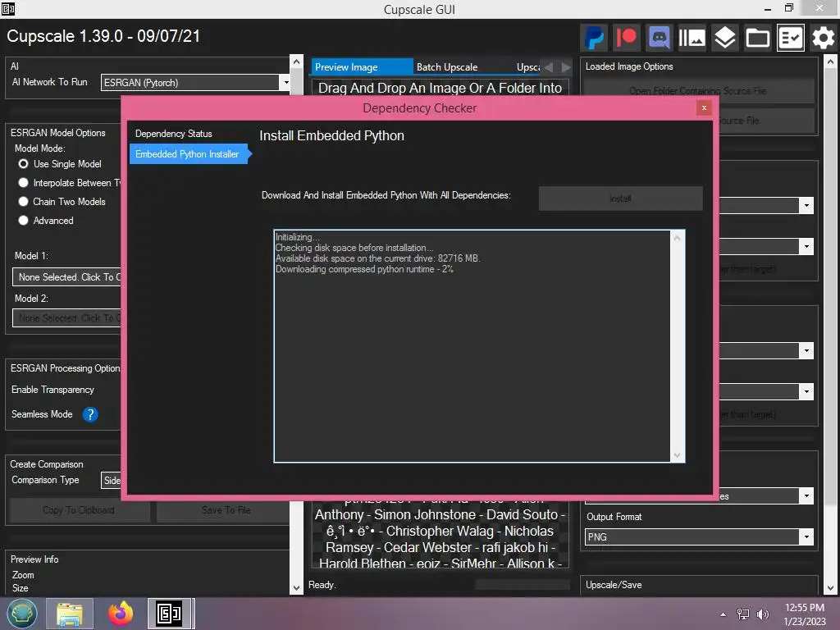Open the Windows Start orb
Viewport: 840px width, 630px height.
pos(21,614)
